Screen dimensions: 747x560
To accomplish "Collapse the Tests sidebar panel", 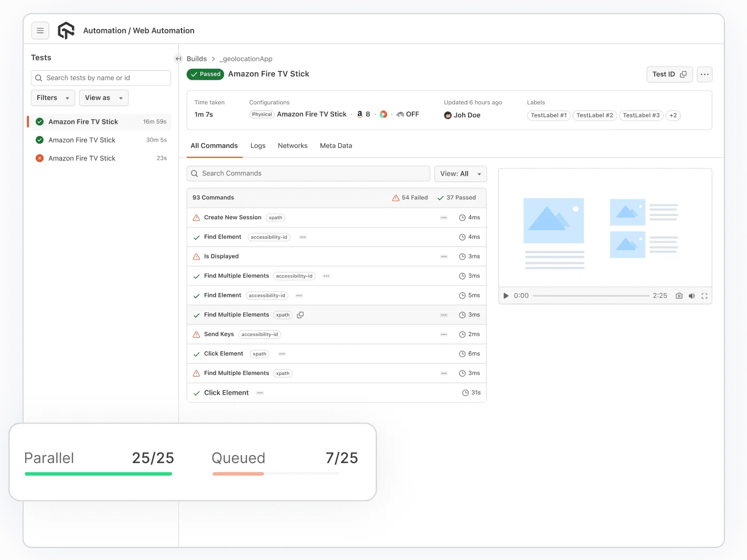I will point(178,59).
